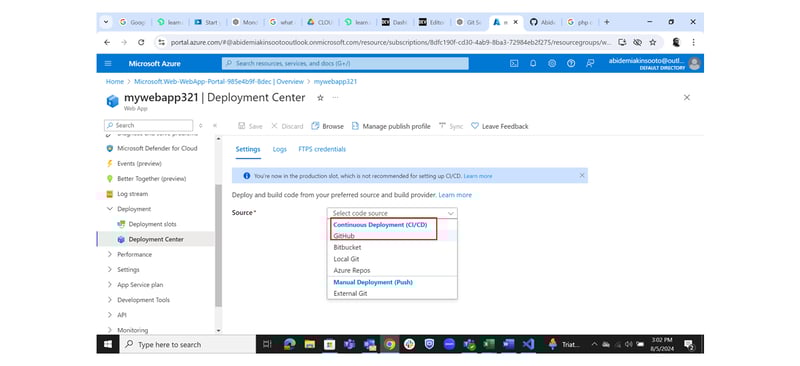This screenshot has width=800, height=366.
Task: Click Browse in the command bar
Action: click(x=328, y=126)
